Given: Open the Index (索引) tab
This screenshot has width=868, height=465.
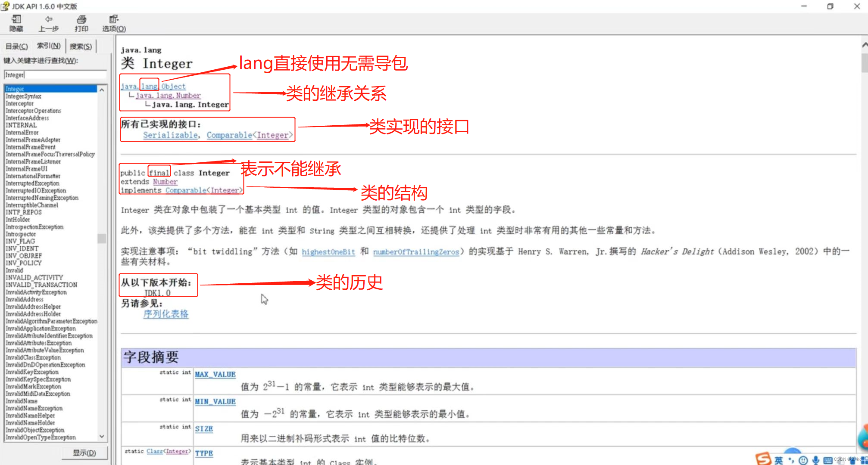Looking at the screenshot, I should [49, 46].
